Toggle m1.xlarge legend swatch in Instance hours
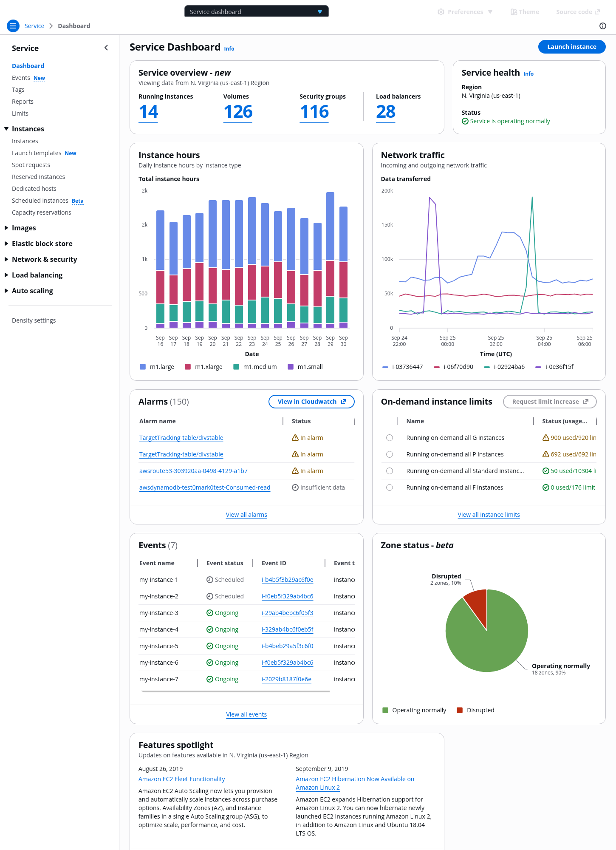 (188, 367)
